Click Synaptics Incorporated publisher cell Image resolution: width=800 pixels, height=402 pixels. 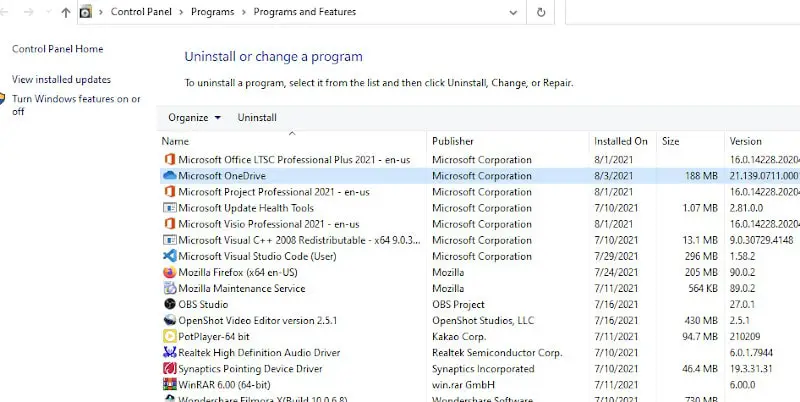coord(483,369)
